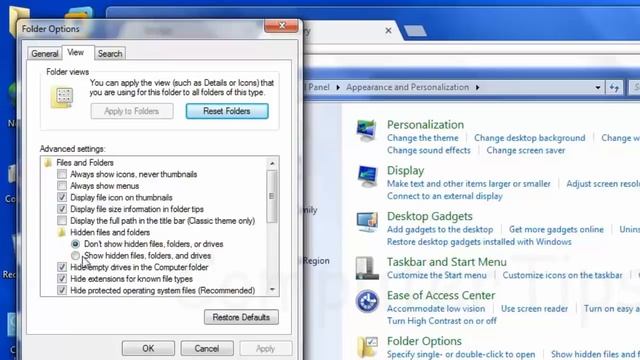
Task: Click the refresh icon next to address bar
Action: 614,87
